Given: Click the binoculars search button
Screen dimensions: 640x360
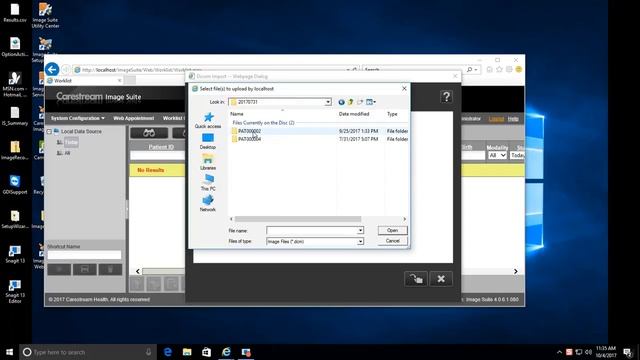Looking at the screenshot, I should (149, 133).
